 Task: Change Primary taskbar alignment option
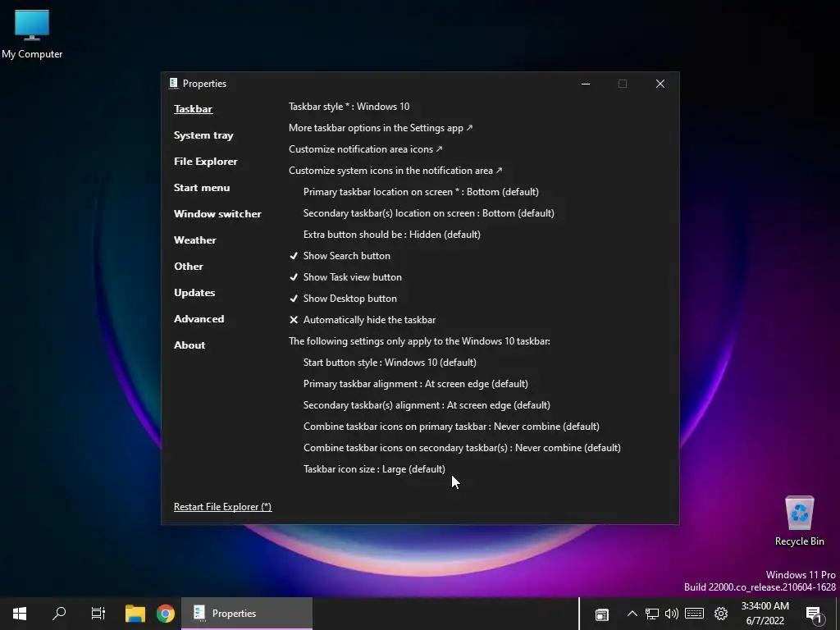click(x=416, y=384)
